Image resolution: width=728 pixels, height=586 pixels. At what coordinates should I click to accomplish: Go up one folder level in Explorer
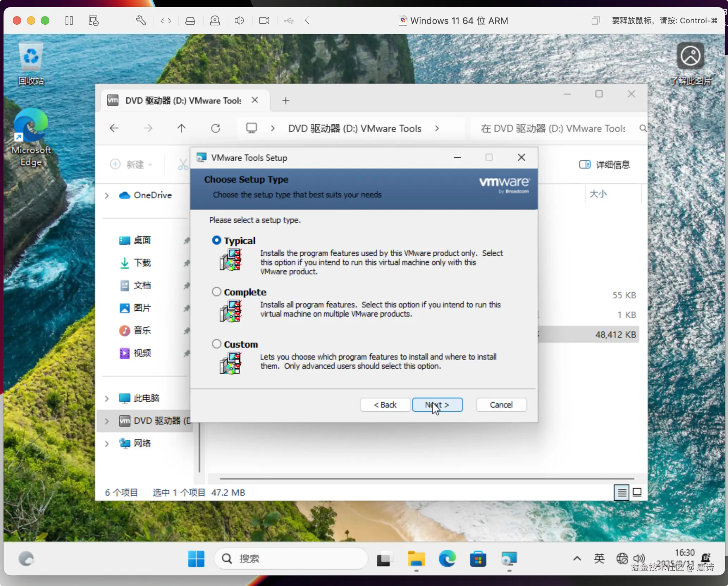coord(181,128)
